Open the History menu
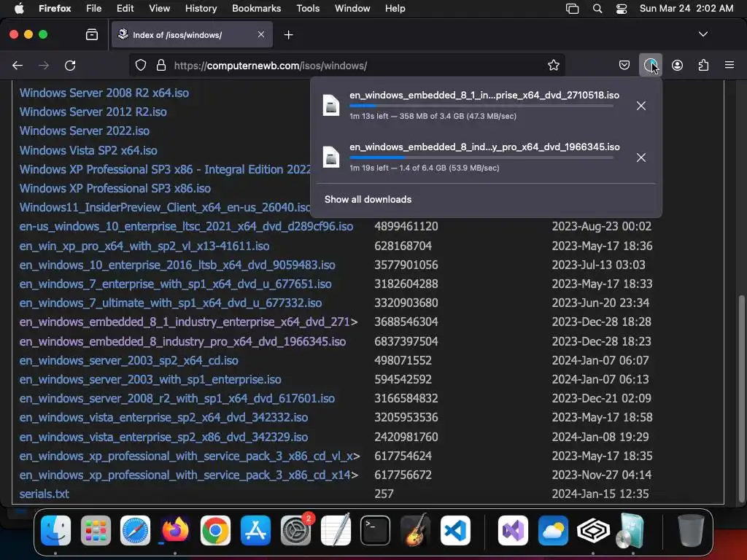The width and height of the screenshot is (747, 560). (x=201, y=9)
